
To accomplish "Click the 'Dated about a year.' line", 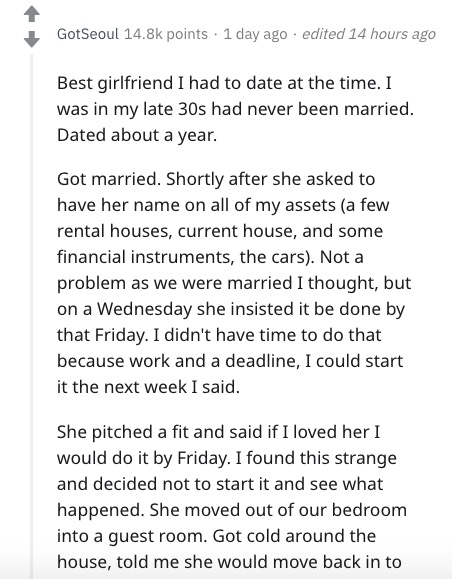I will tap(137, 135).
